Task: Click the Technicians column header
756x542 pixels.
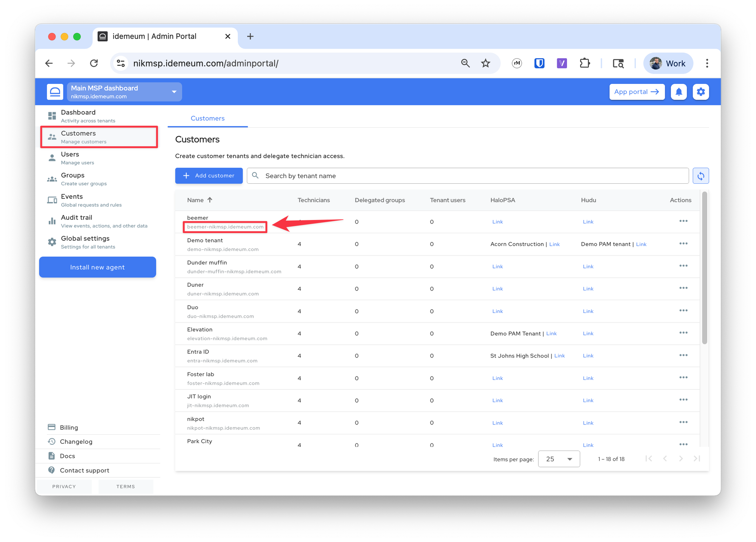Action: click(313, 200)
